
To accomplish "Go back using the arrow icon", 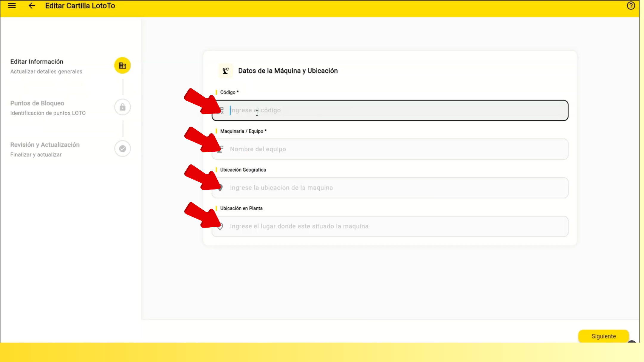I will tap(32, 6).
